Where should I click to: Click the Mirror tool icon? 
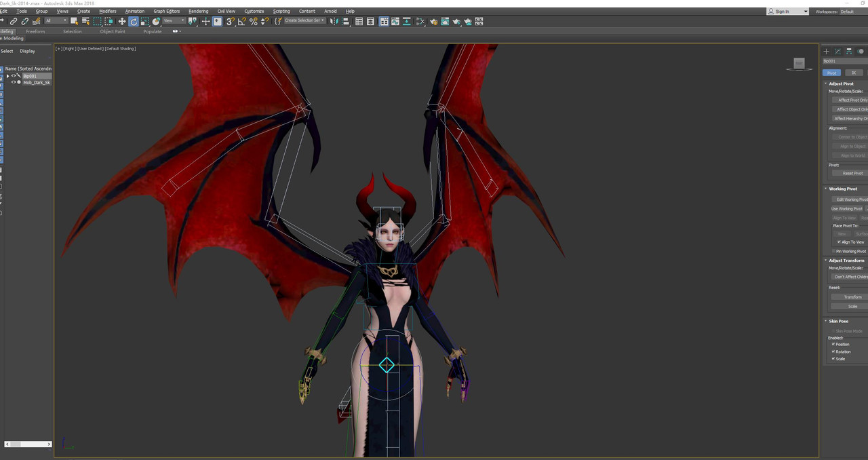click(333, 22)
